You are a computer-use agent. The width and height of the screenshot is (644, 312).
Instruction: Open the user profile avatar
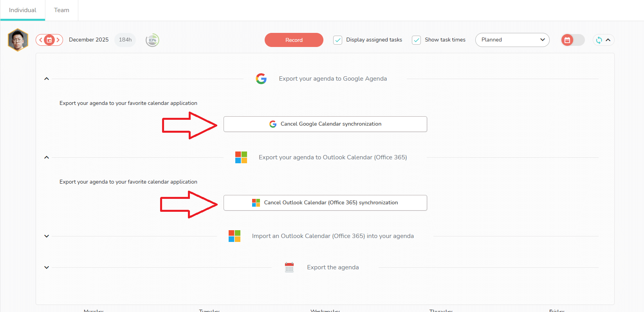click(18, 40)
